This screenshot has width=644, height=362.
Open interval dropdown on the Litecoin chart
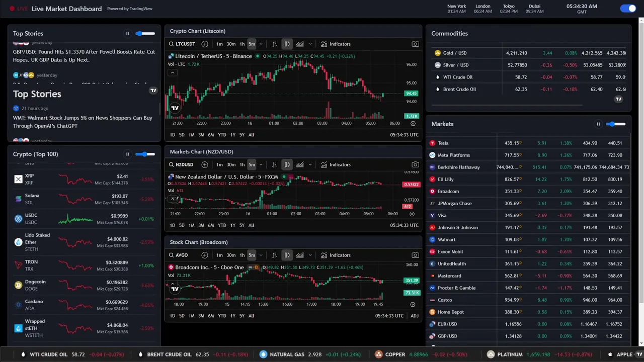(261, 44)
